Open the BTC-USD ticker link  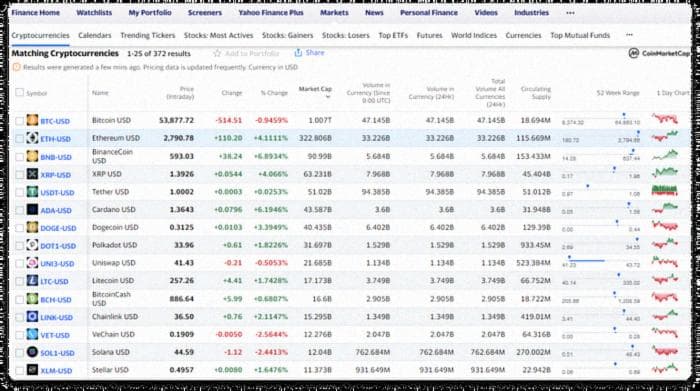pyautogui.click(x=55, y=121)
